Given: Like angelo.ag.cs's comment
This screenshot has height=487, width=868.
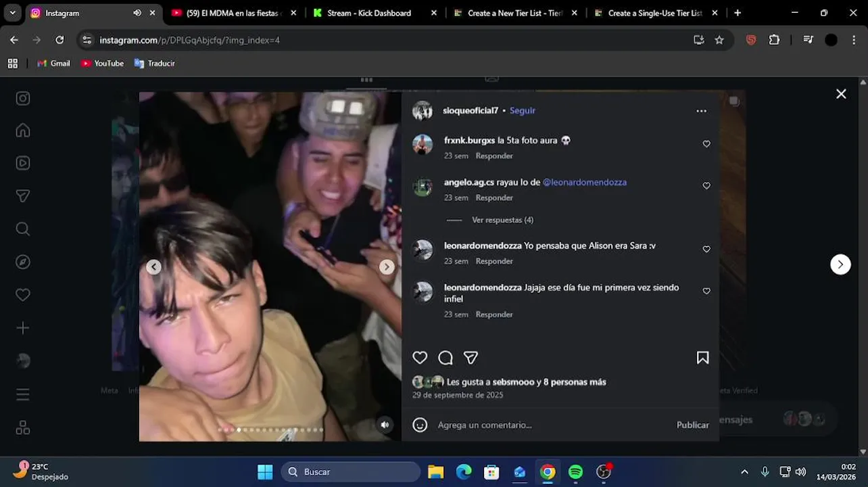Looking at the screenshot, I should (x=706, y=186).
